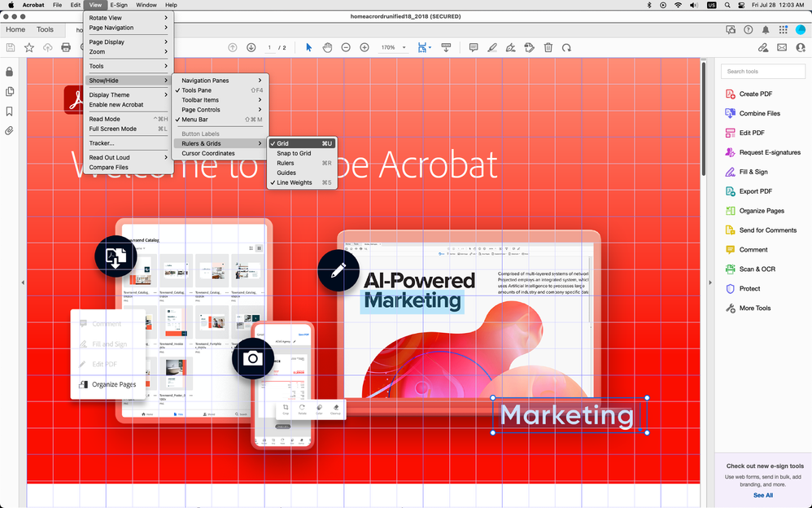The height and width of the screenshot is (508, 812).
Task: Expand the Zoom submenu in View menu
Action: (x=128, y=52)
